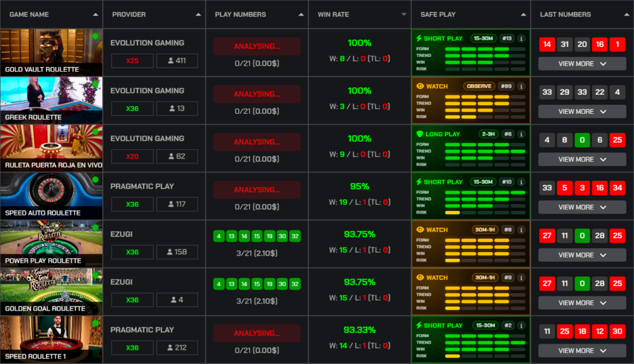Click player count 212 for Speed Roulette 1
The width and height of the screenshot is (634, 364).
point(177,348)
